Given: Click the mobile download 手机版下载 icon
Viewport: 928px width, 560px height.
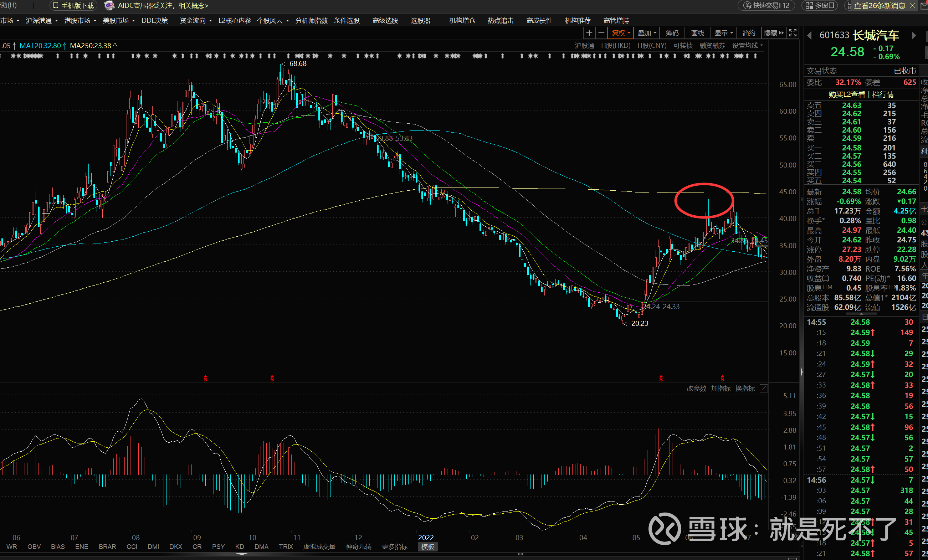Looking at the screenshot, I should (56, 5).
